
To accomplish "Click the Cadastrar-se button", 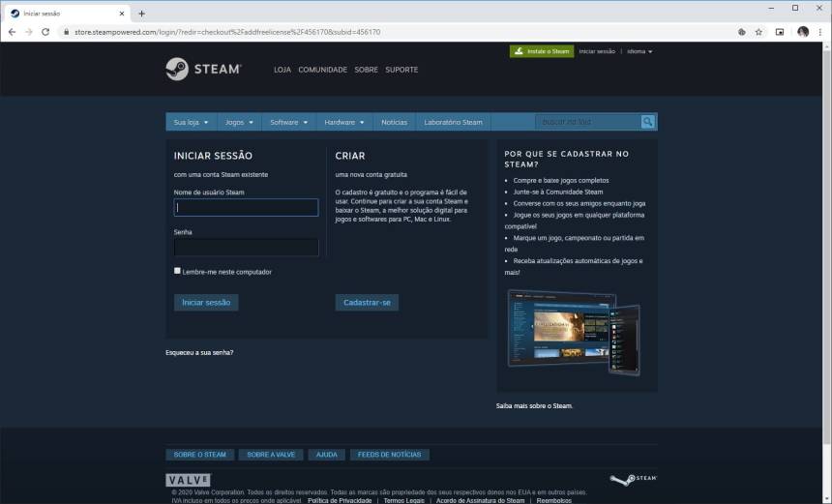I will (x=367, y=303).
